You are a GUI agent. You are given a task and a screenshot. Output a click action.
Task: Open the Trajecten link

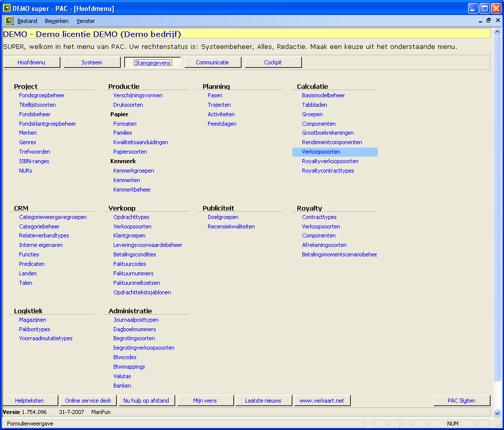pos(219,105)
